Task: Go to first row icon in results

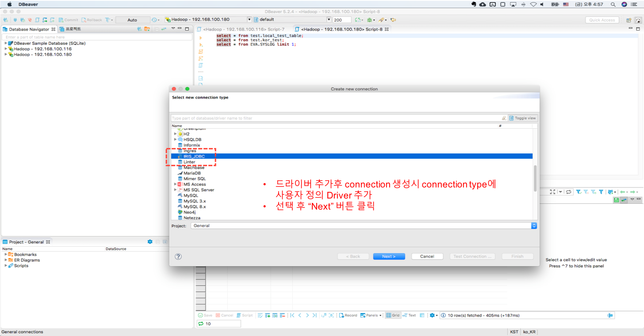Action: 292,315
